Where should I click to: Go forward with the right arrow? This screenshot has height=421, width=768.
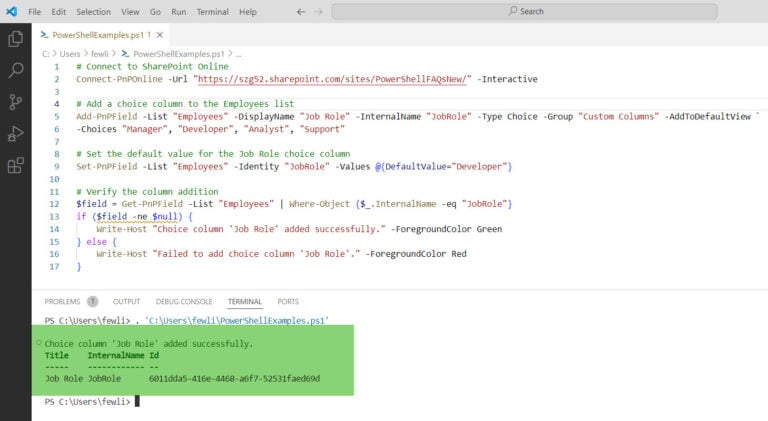click(318, 12)
